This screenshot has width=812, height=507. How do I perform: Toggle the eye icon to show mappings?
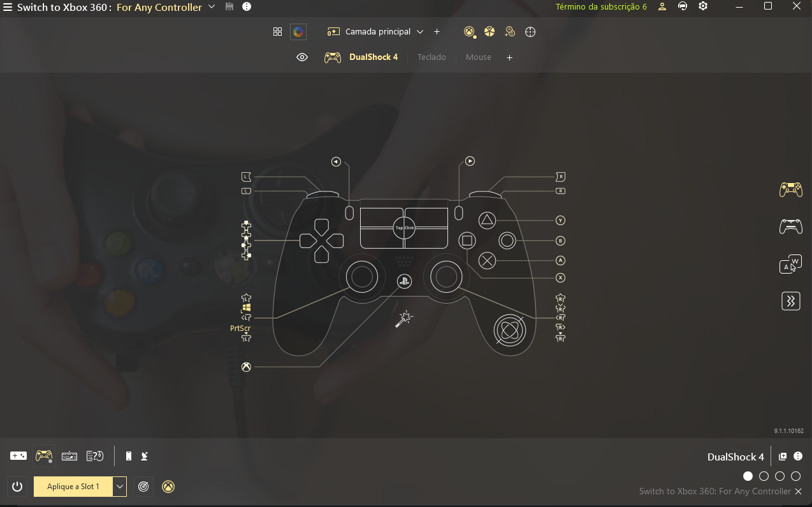click(x=302, y=57)
